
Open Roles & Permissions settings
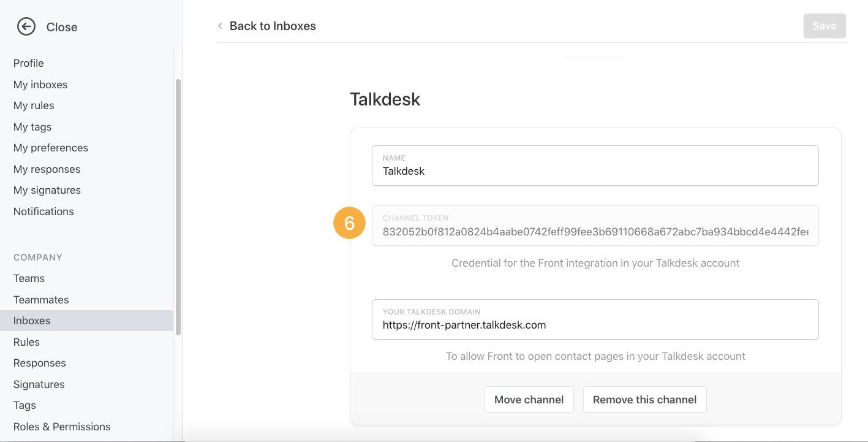click(62, 427)
